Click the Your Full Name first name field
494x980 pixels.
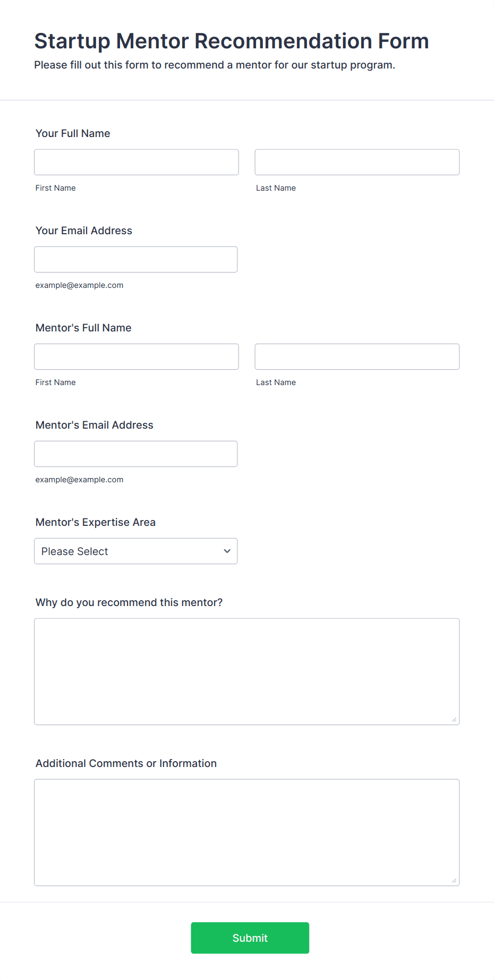tap(137, 162)
